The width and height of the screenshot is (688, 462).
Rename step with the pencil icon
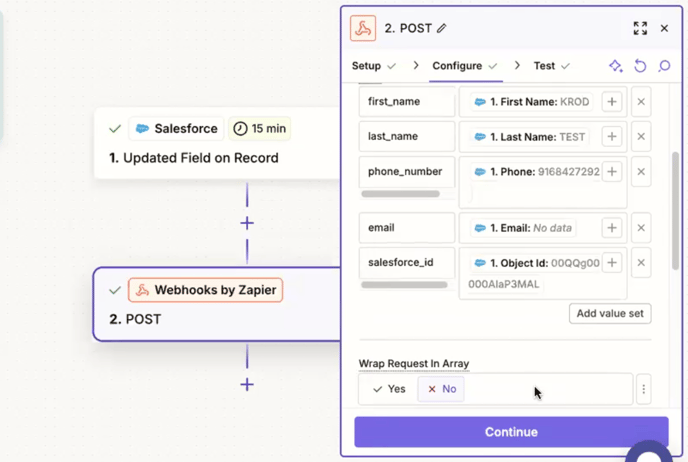pyautogui.click(x=441, y=29)
